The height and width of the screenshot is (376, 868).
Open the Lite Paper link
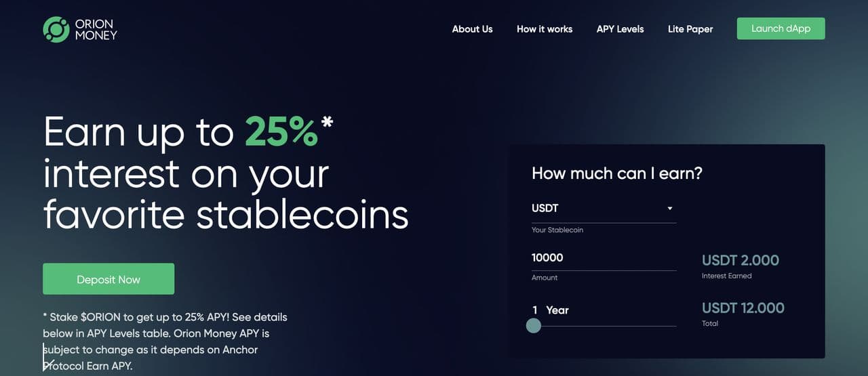690,29
